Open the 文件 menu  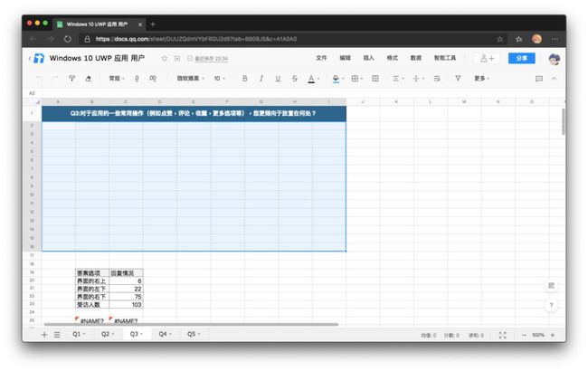[x=321, y=58]
